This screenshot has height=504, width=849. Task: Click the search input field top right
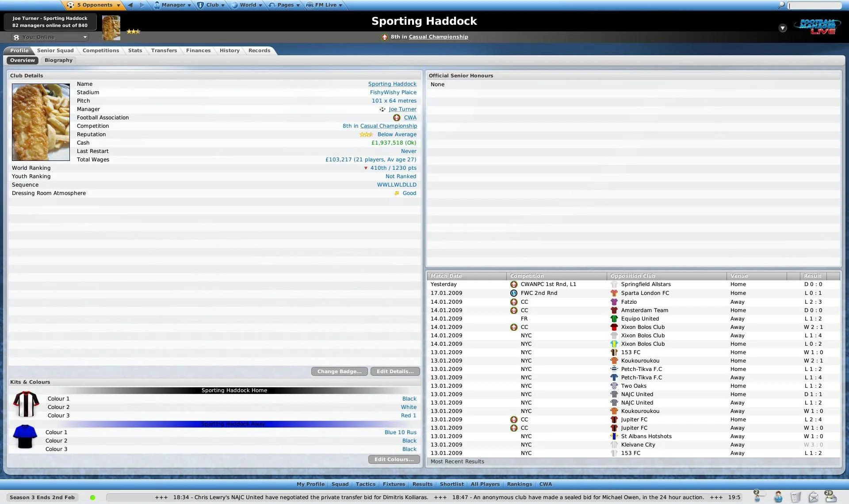[815, 6]
